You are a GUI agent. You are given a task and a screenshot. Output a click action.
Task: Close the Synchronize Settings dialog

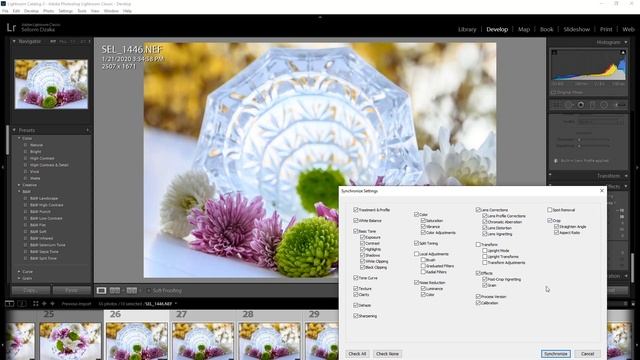pyautogui.click(x=602, y=191)
